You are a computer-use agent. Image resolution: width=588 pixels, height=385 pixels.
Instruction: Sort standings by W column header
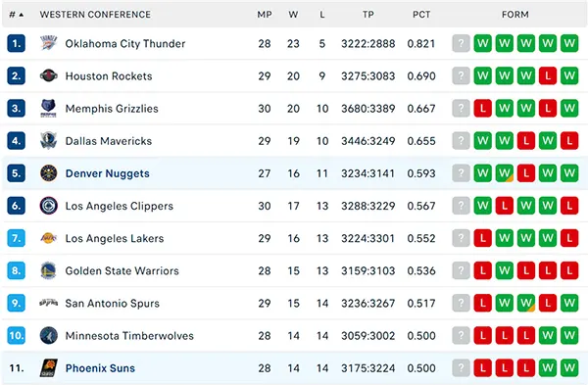coord(293,15)
